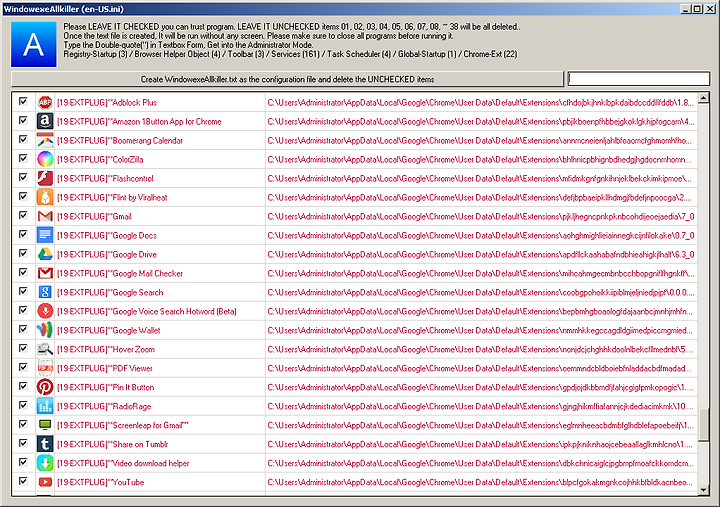Click the RadioRage extension path
Viewport: 720px width, 507px height.
(x=481, y=406)
